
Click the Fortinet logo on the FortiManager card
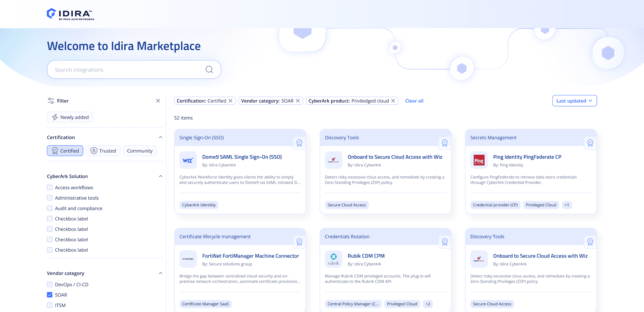pos(188,259)
